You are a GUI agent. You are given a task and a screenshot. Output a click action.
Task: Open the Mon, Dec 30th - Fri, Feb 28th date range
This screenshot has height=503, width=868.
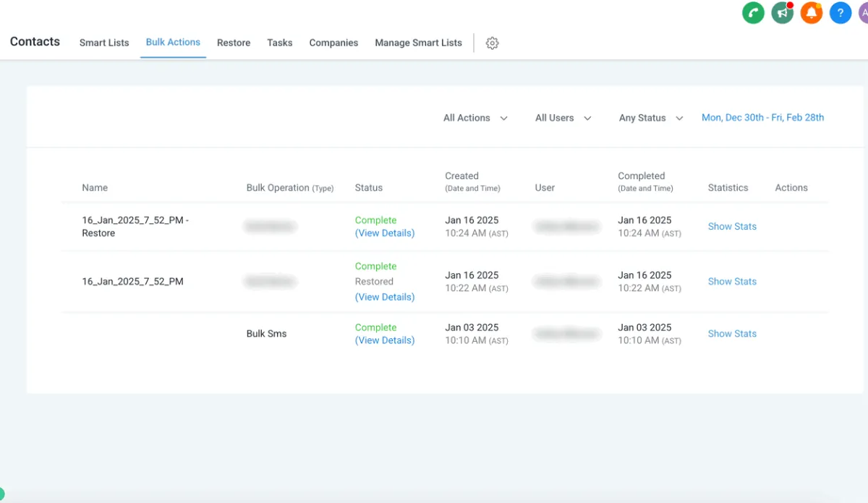click(x=762, y=118)
